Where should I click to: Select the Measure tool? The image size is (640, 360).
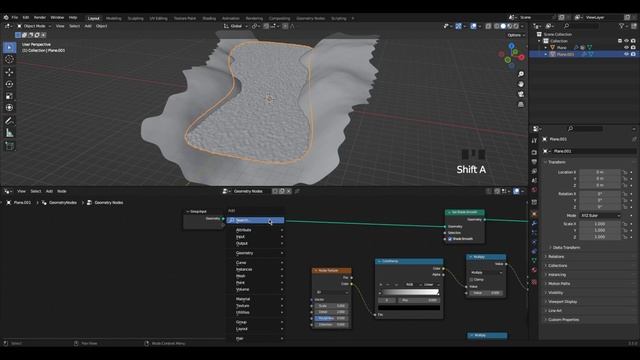tap(9, 133)
